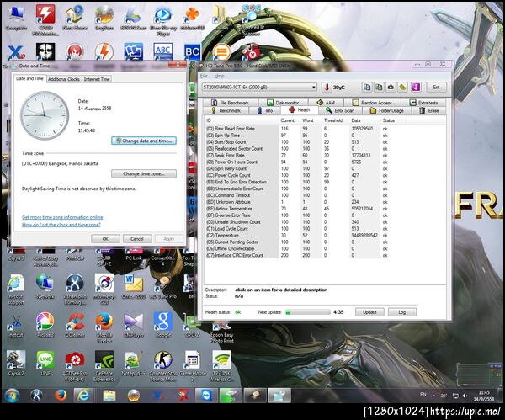The height and width of the screenshot is (420, 505).
Task: Click OK in Date and Time dialog
Action: click(x=105, y=239)
